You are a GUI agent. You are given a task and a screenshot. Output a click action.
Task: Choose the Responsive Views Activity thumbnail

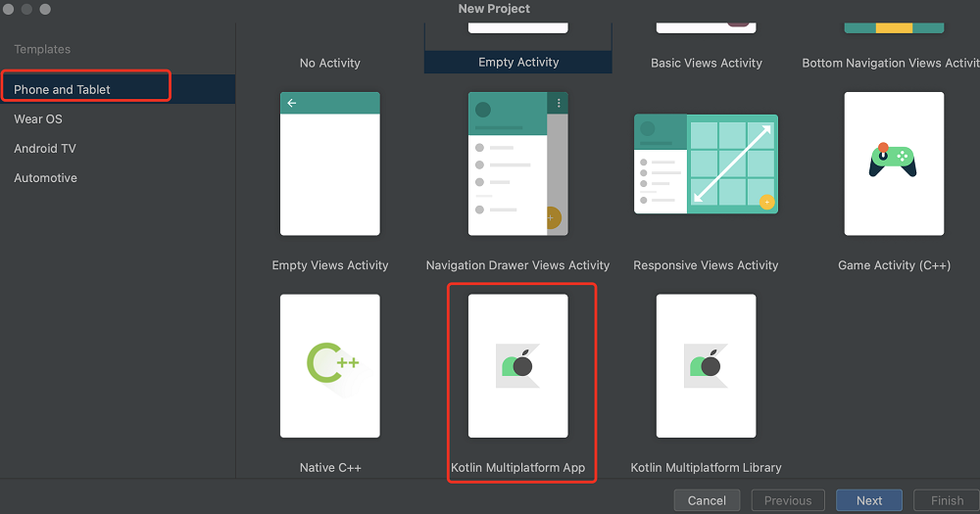(707, 164)
